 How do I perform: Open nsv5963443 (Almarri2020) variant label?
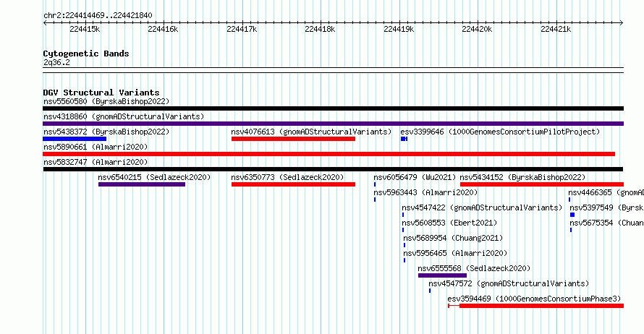(x=425, y=192)
